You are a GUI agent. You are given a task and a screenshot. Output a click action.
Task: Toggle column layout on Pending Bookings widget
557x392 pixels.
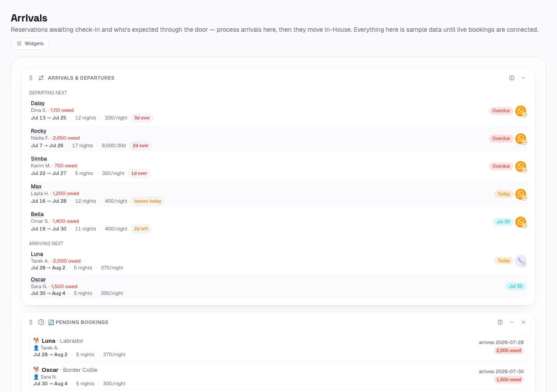click(x=500, y=322)
